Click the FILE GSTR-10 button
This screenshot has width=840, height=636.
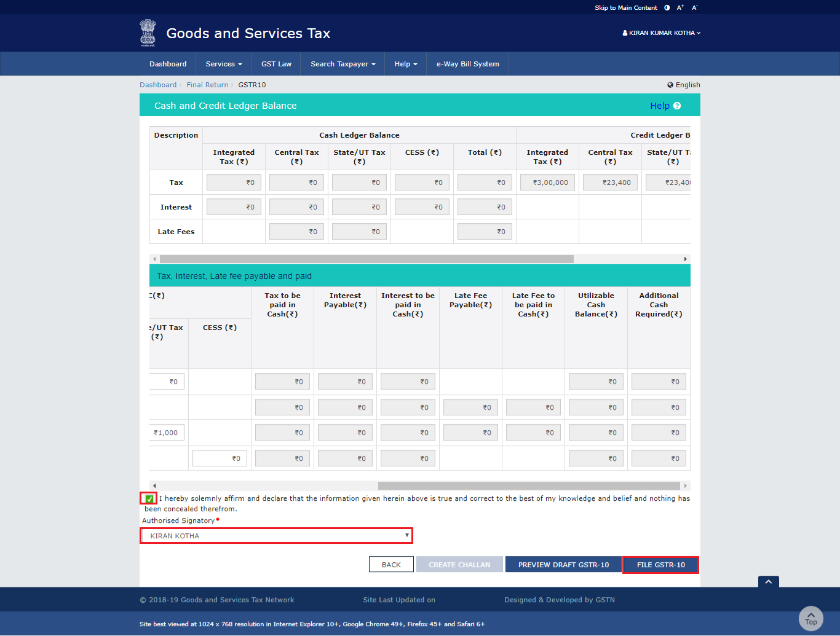tap(660, 564)
